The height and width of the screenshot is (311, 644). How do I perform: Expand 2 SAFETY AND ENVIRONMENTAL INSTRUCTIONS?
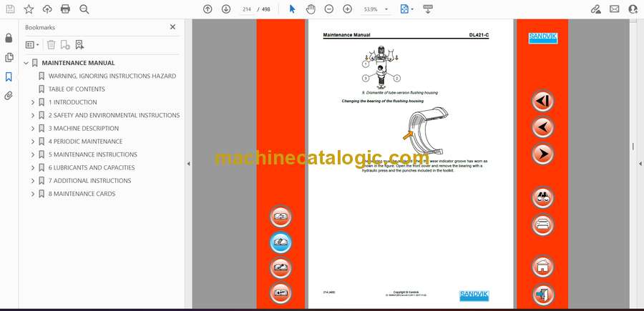[x=33, y=115]
